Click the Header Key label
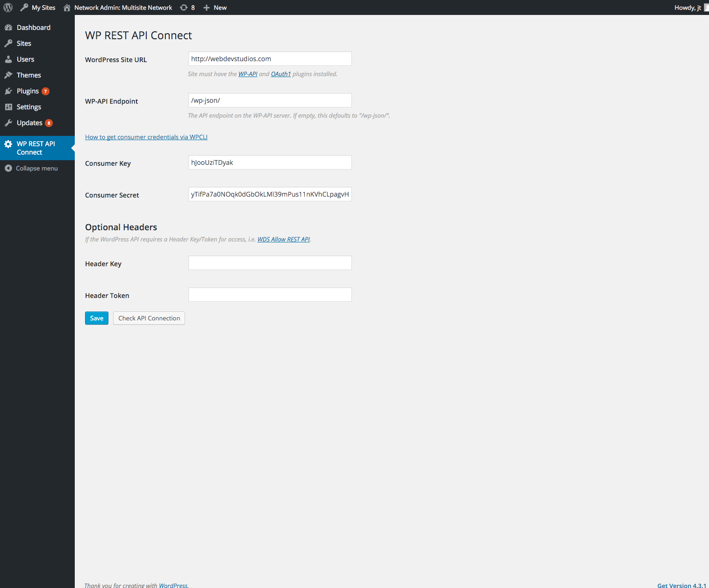The height and width of the screenshot is (588, 709). [103, 264]
